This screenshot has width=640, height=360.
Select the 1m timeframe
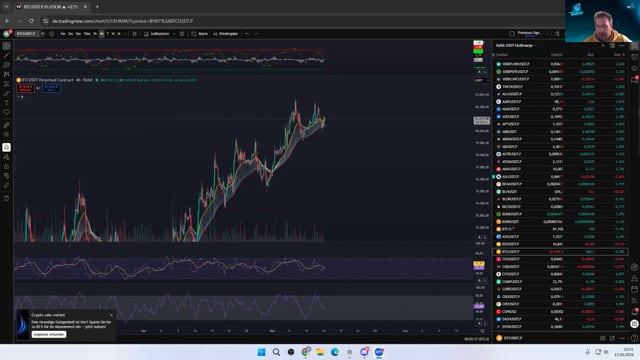(63, 34)
